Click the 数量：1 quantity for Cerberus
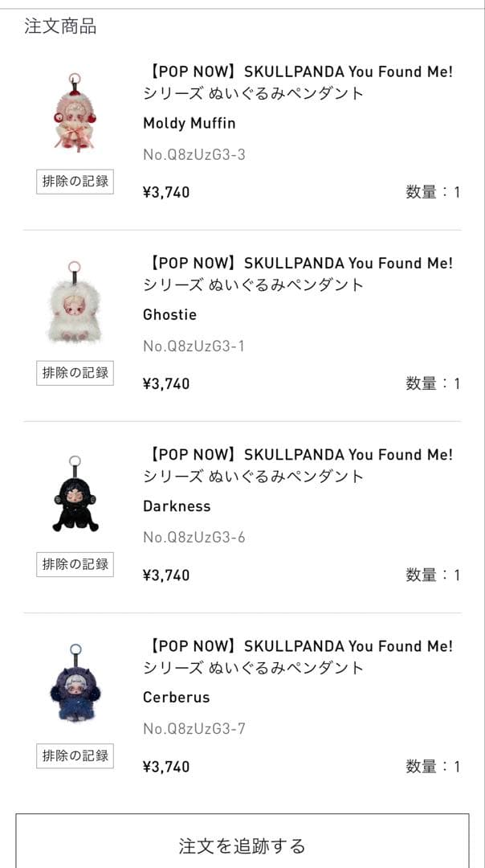The image size is (485, 868). coord(432,766)
